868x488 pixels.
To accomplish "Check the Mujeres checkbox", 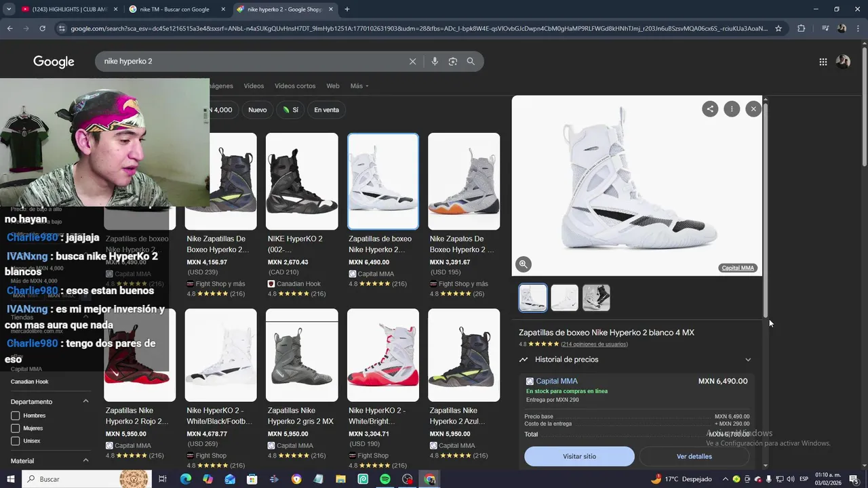I will pyautogui.click(x=15, y=428).
